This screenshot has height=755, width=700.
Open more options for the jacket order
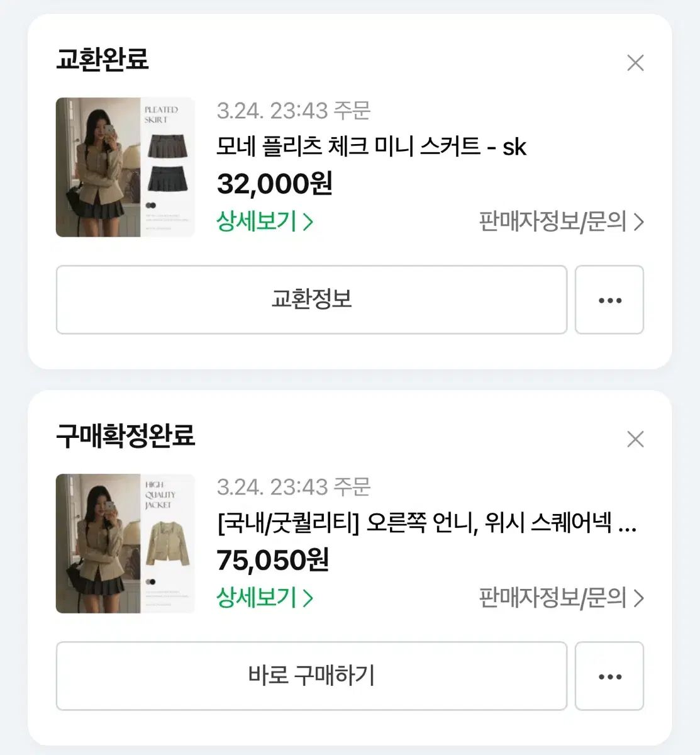(609, 676)
